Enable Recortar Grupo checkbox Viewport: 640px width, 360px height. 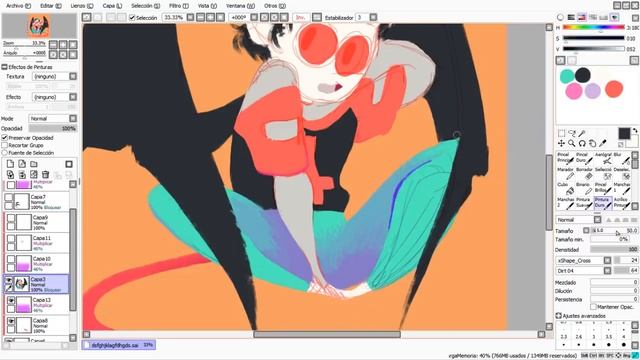[x=4, y=145]
